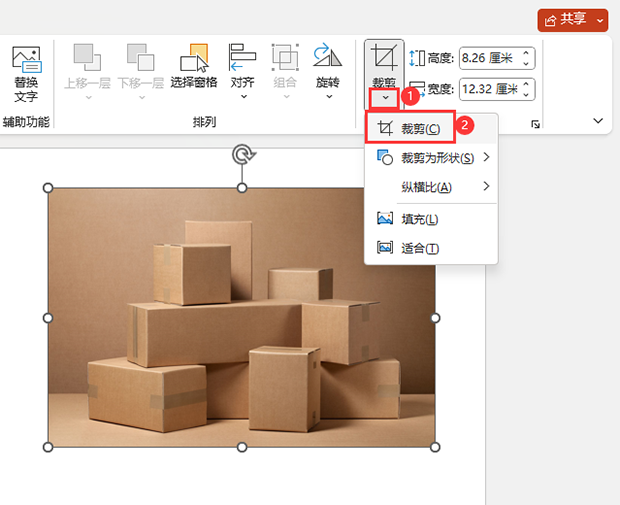Screen dimensions: 620x505
Task: Open 纵横比(A) aspect ratio submenu
Action: click(x=431, y=187)
